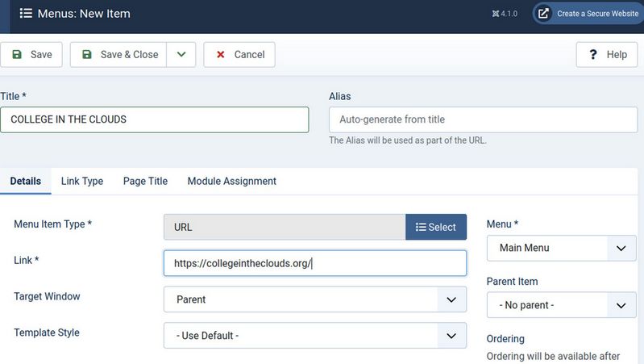The image size is (644, 364).
Task: Open the Module Assignment tab
Action: point(232,181)
